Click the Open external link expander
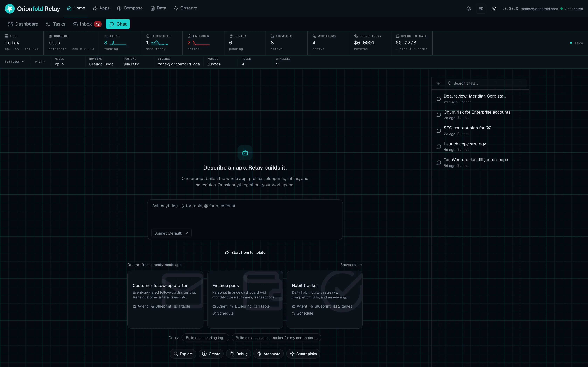This screenshot has width=588, height=367. (x=40, y=62)
